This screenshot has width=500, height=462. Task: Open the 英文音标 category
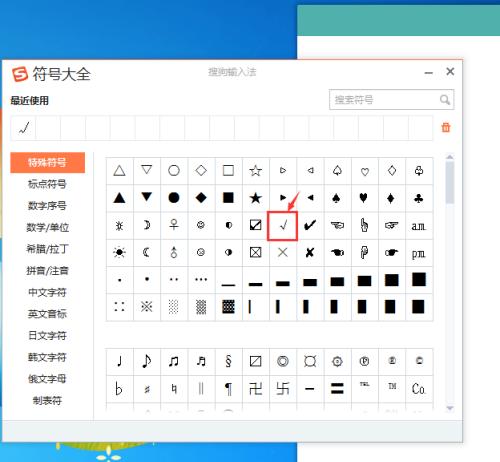[x=47, y=314]
